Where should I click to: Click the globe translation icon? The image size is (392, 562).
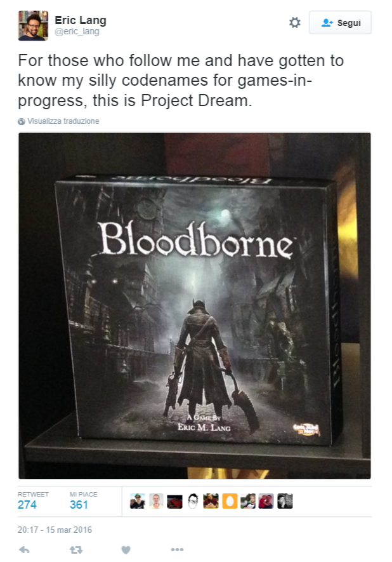click(22, 121)
